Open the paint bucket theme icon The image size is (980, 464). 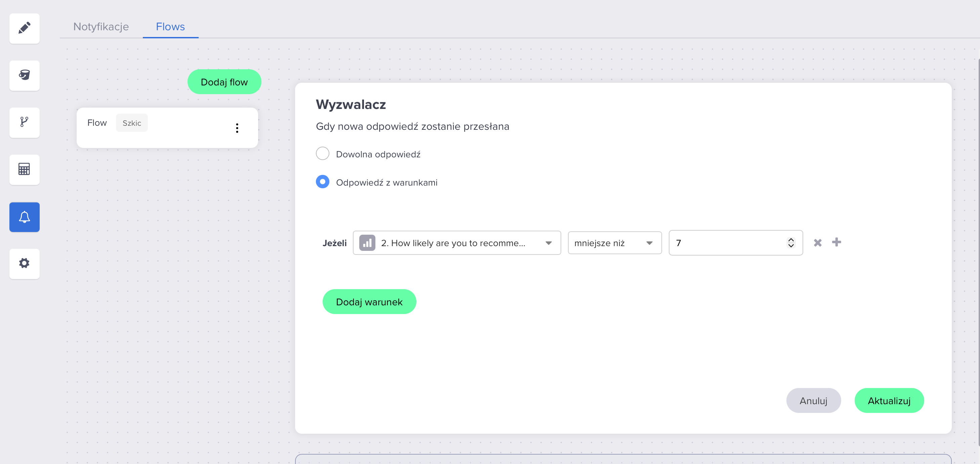pyautogui.click(x=24, y=75)
